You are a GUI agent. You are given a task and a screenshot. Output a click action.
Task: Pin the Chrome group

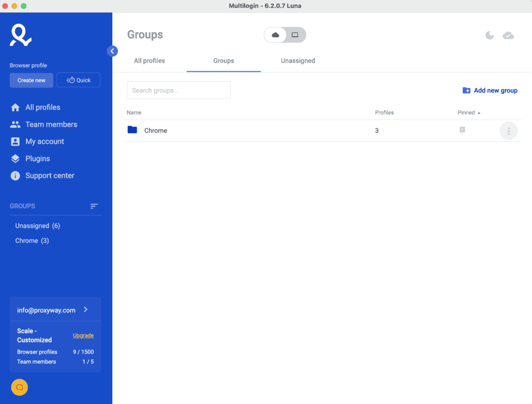(462, 131)
